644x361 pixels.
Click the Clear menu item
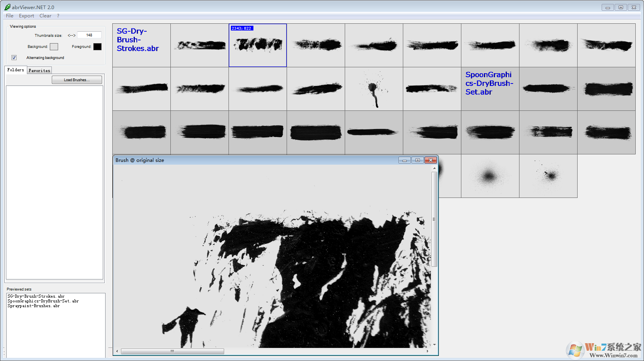[45, 16]
